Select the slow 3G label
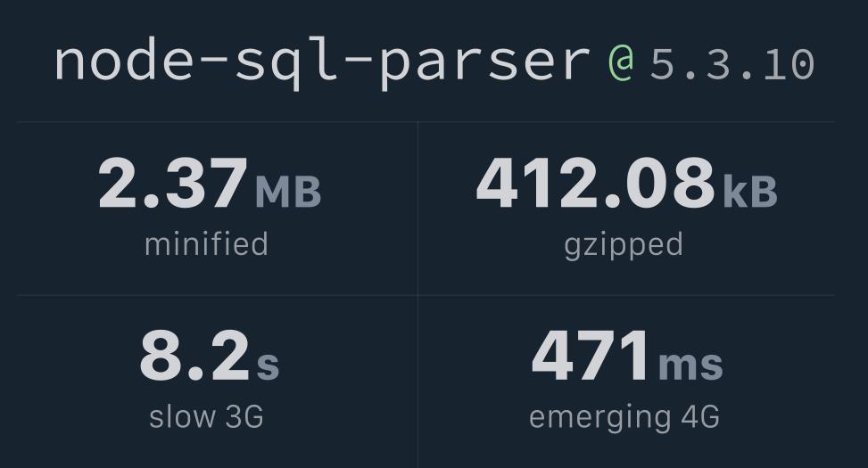Image resolution: width=868 pixels, height=468 pixels. click(x=206, y=416)
